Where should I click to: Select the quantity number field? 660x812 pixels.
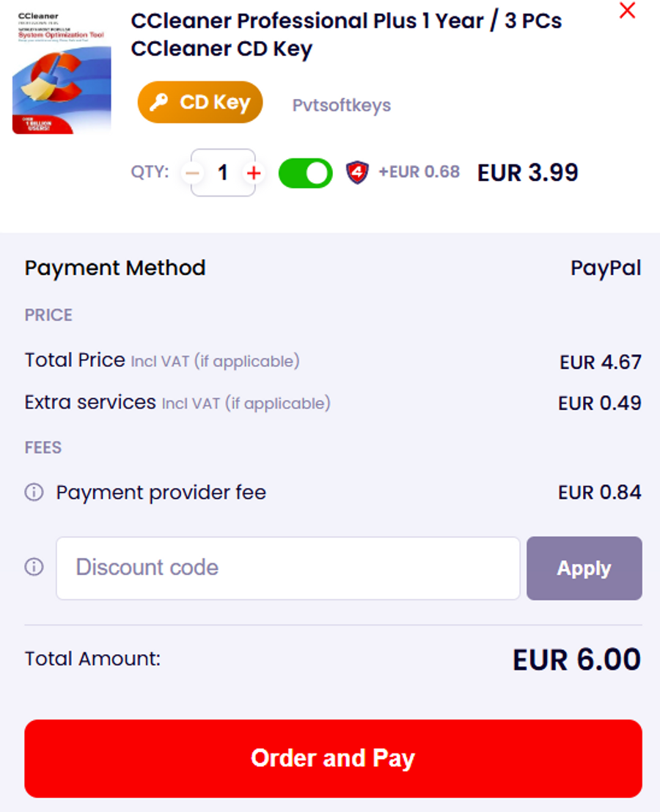coord(223,173)
